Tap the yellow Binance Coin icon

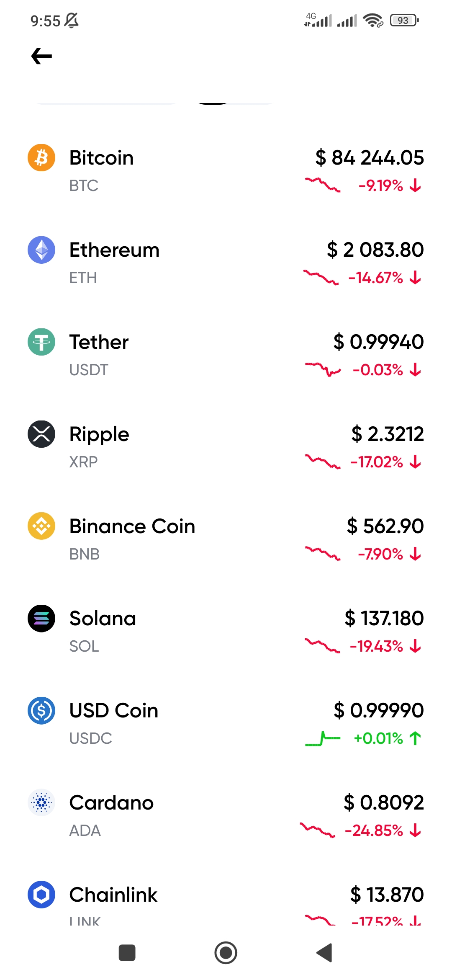41,526
